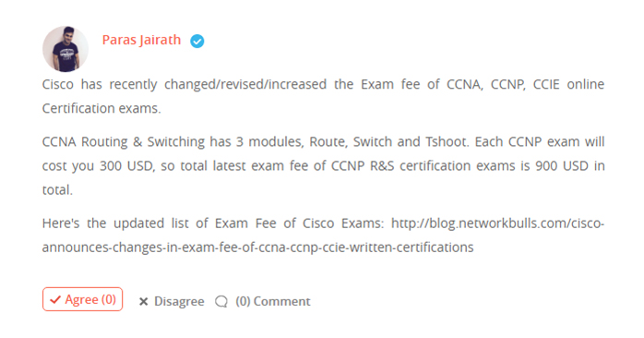Click the '900 USD' text
This screenshot has height=338, width=644.
[x=562, y=165]
